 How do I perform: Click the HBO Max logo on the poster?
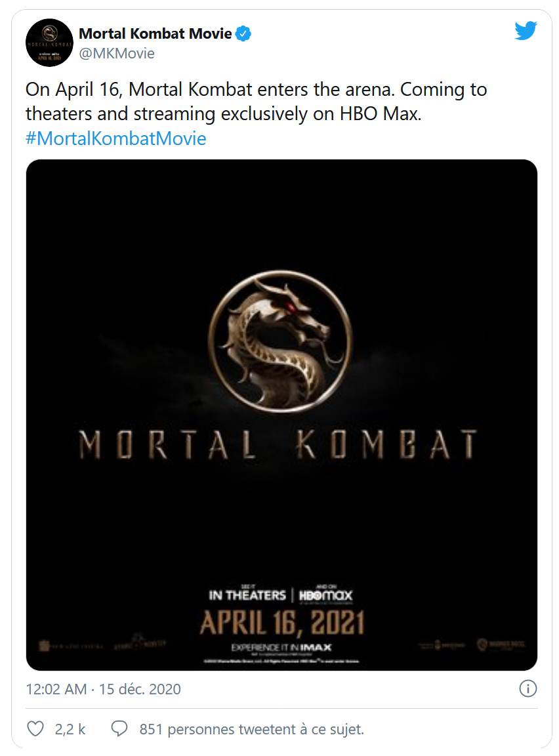pos(325,595)
